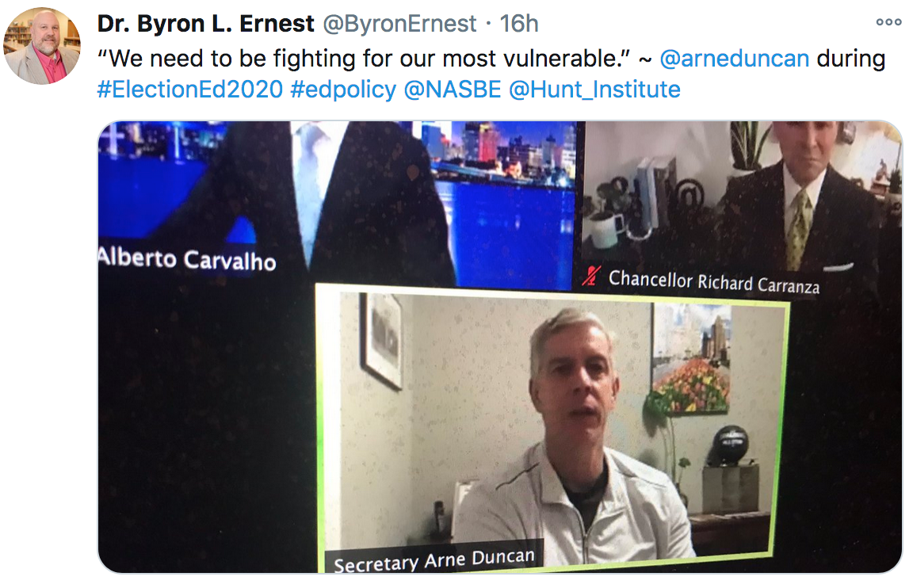This screenshot has width=913, height=588.
Task: Go to the @NASBE mention
Action: point(453,90)
